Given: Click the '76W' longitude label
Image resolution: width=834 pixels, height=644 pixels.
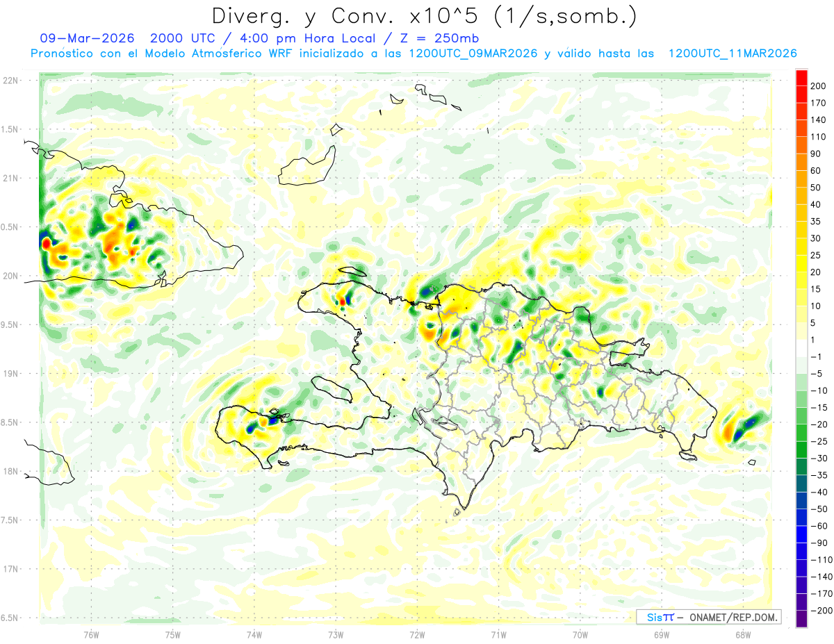Looking at the screenshot, I should point(91,635).
